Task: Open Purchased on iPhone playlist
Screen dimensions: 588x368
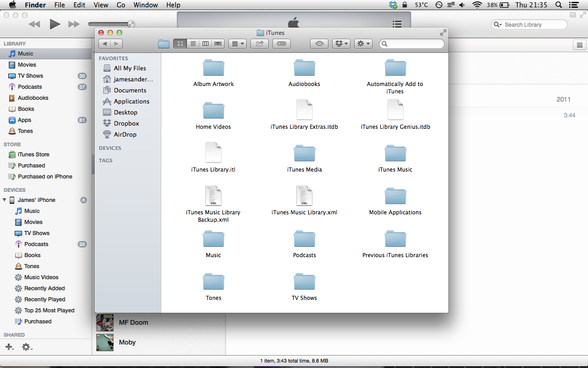Action: [x=46, y=177]
